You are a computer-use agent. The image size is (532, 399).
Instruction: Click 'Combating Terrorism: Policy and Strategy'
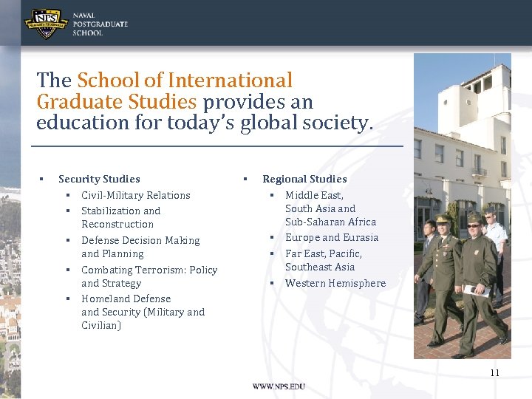149,276
